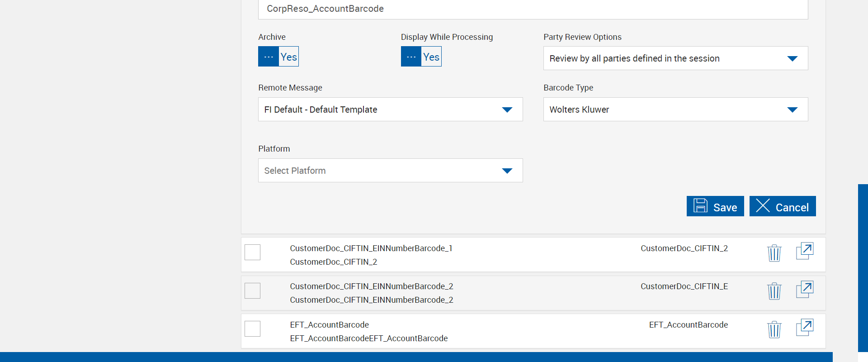Screen dimensions: 868x362
Task: Save the document settings
Action: tap(715, 206)
